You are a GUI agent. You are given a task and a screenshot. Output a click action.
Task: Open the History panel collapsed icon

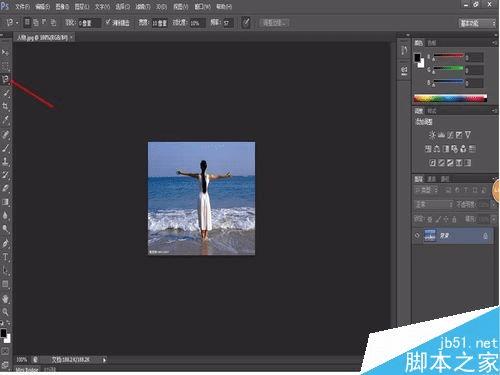click(x=404, y=51)
